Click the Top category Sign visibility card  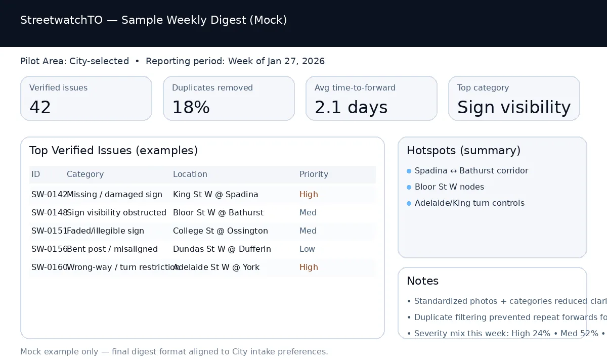(514, 98)
